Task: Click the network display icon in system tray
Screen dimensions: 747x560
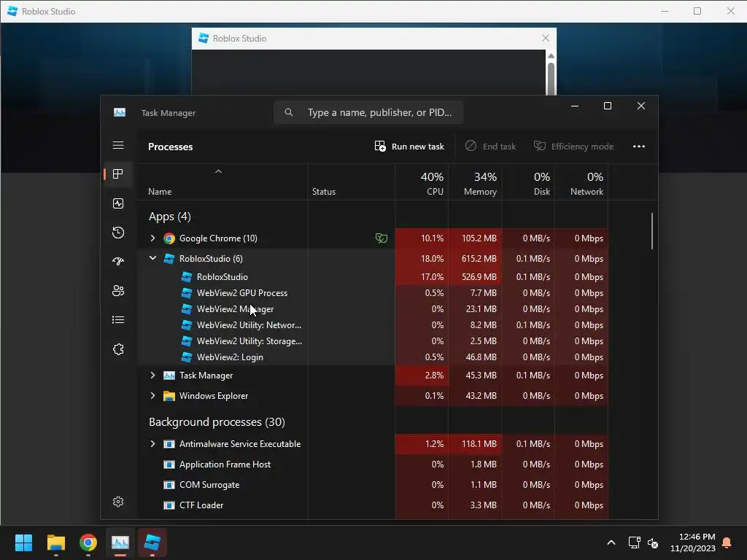Action: coord(634,542)
